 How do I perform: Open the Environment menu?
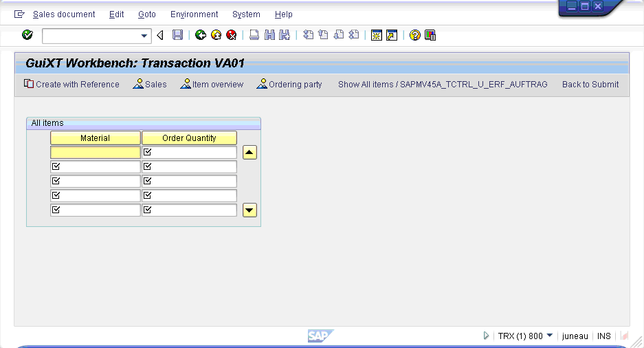click(194, 14)
